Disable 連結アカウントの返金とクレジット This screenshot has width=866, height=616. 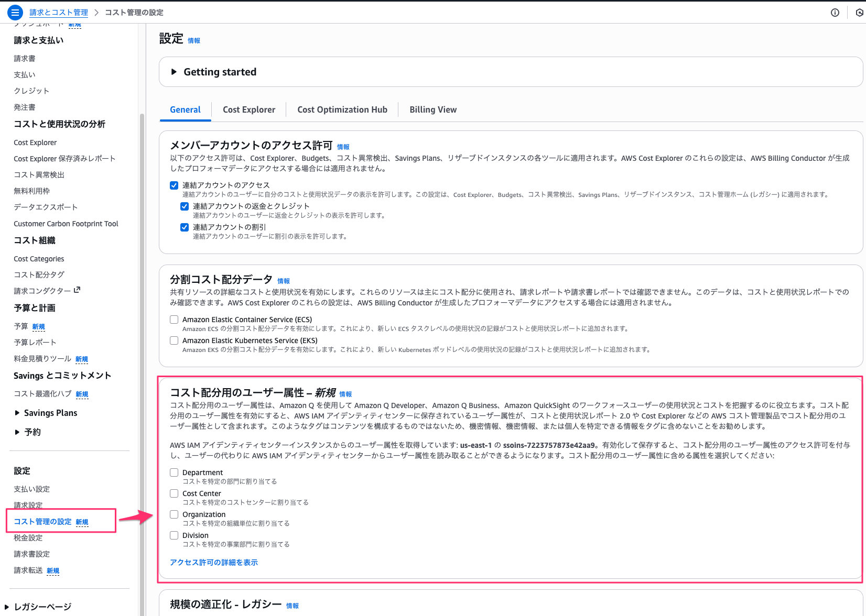click(185, 206)
